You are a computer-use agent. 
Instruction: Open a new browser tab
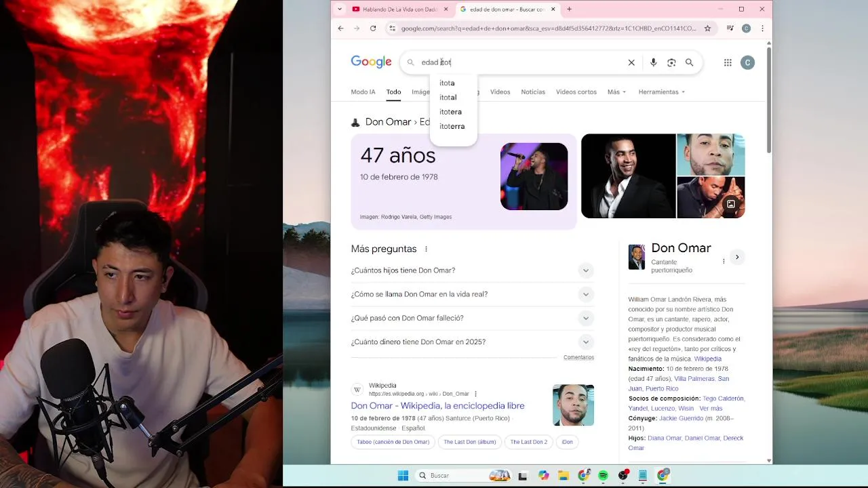(569, 9)
